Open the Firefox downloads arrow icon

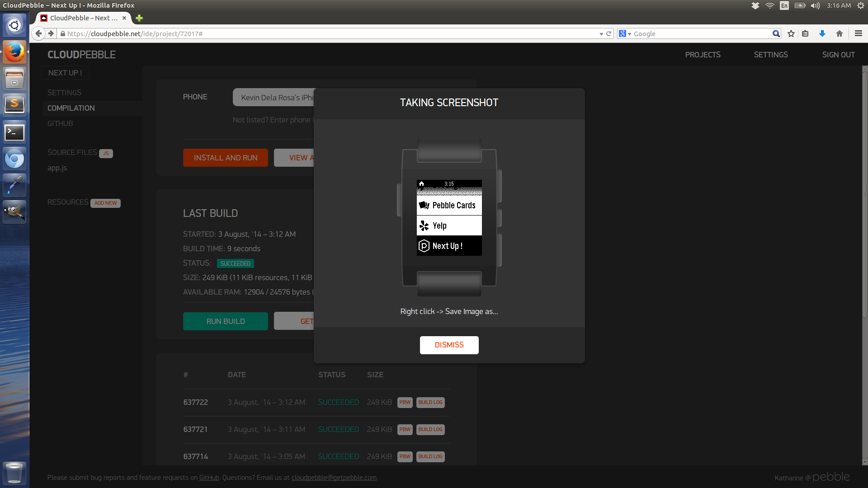coord(822,33)
